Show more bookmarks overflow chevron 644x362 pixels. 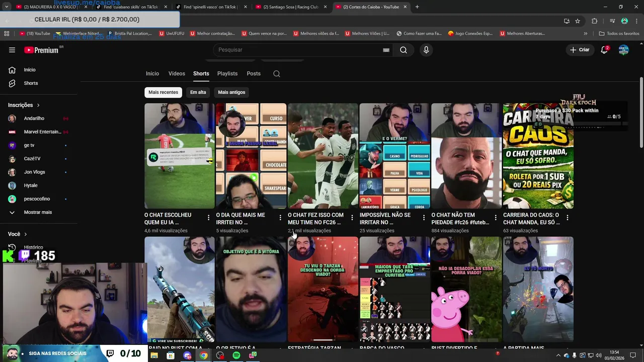click(x=585, y=33)
